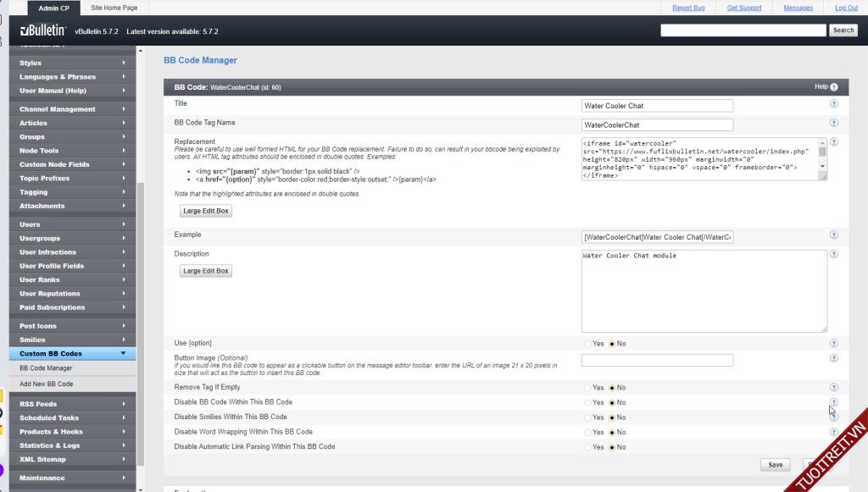Select Yes for Use {option}
The width and height of the screenshot is (868, 492).
pos(589,344)
